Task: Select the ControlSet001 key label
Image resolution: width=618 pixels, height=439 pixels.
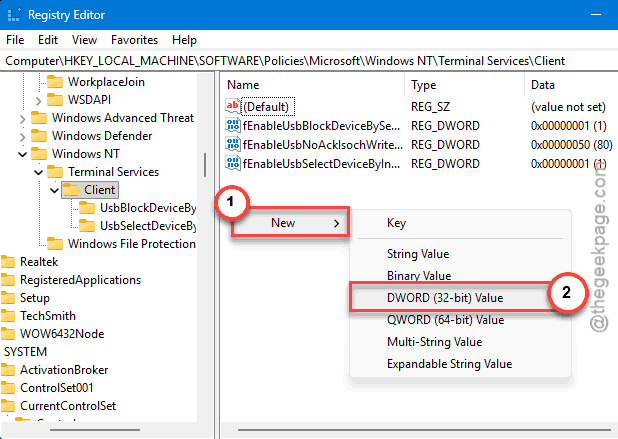Action: tap(57, 388)
